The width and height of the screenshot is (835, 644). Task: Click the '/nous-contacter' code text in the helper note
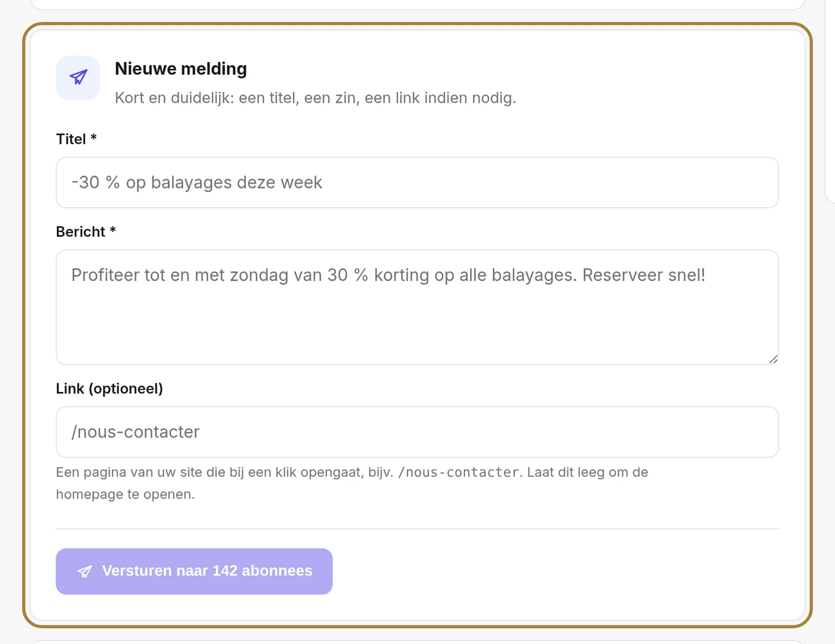(x=458, y=472)
